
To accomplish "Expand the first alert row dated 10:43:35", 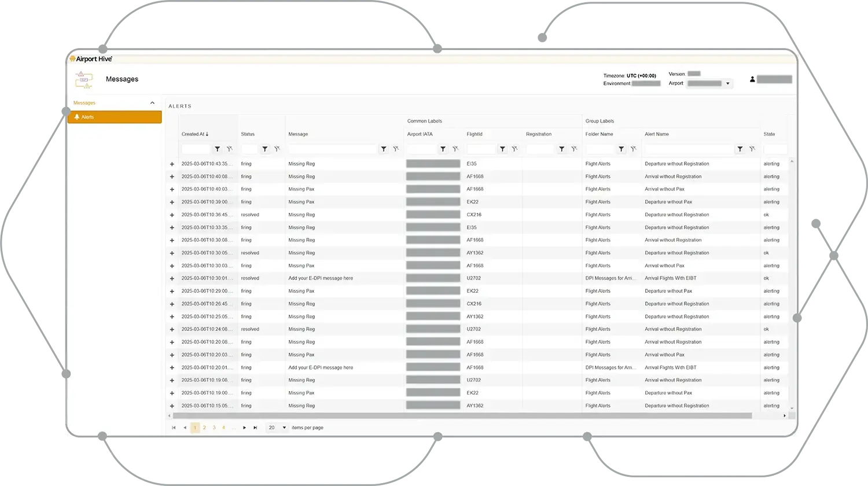I will [x=172, y=164].
